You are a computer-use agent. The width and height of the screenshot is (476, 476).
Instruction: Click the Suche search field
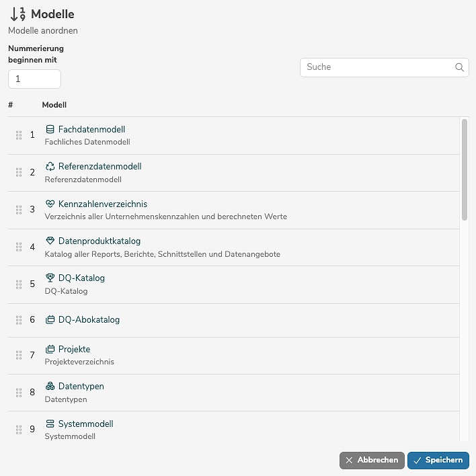tap(378, 67)
